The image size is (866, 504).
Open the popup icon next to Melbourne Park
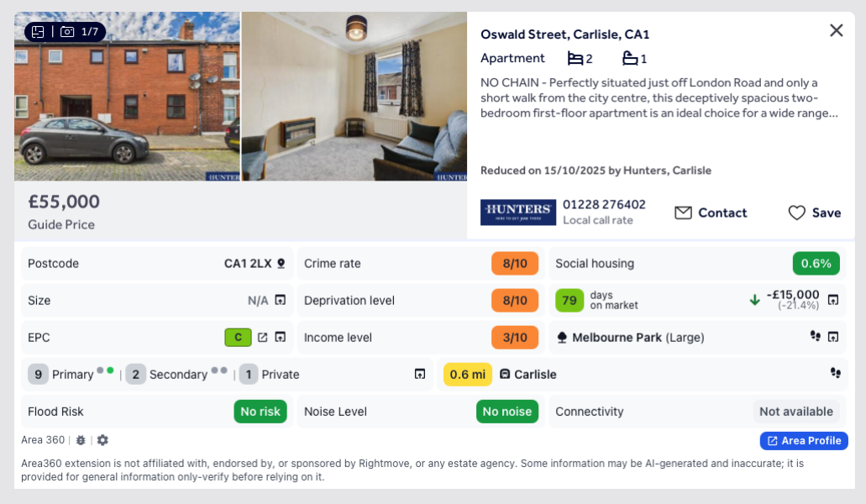tap(834, 337)
